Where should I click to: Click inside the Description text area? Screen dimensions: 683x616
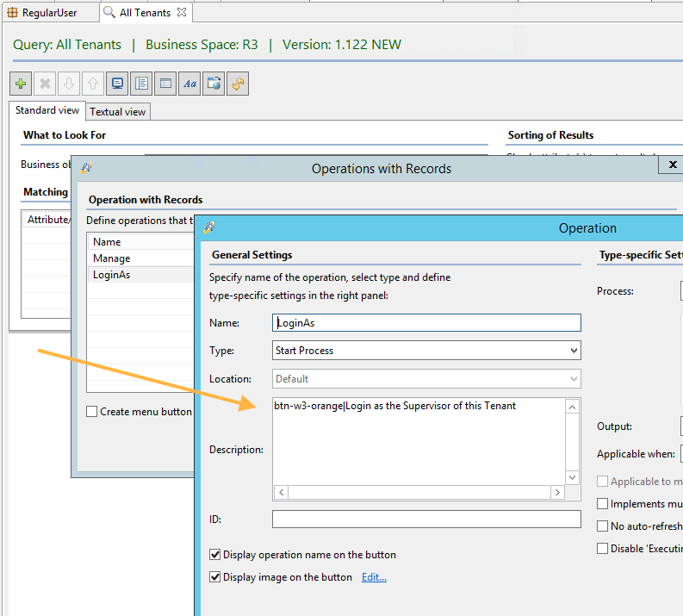click(x=419, y=441)
